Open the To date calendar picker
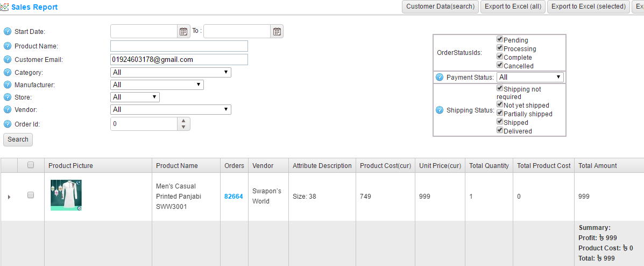 (x=277, y=31)
